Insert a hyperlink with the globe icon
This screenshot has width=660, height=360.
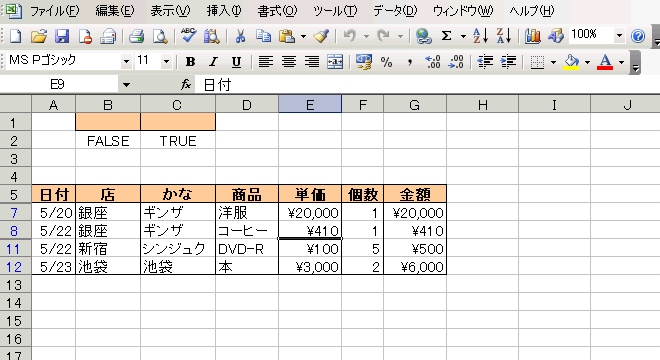423,36
